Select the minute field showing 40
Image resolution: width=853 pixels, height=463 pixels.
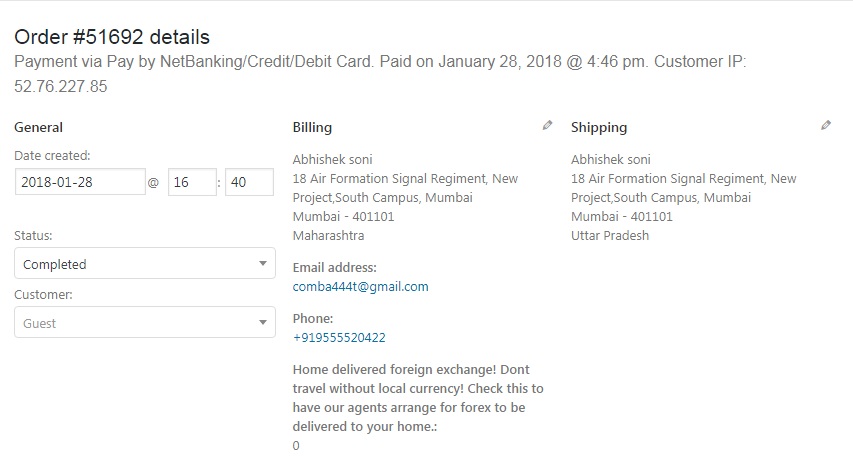249,182
